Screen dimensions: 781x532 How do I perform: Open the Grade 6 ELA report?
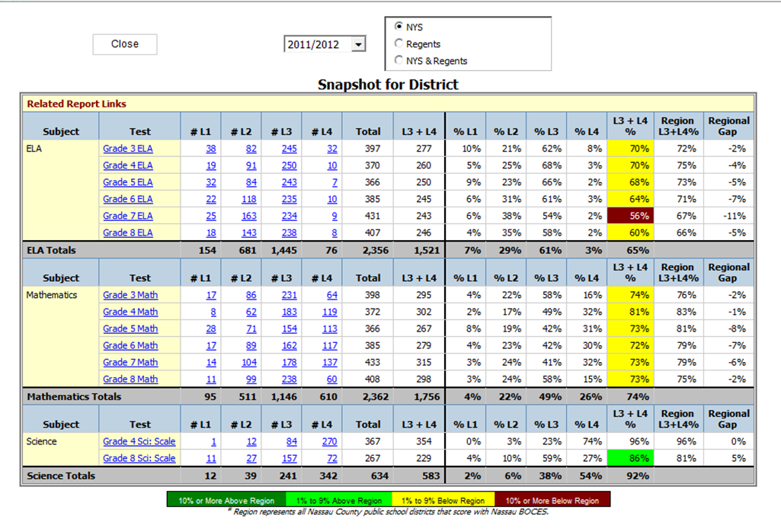click(x=128, y=199)
